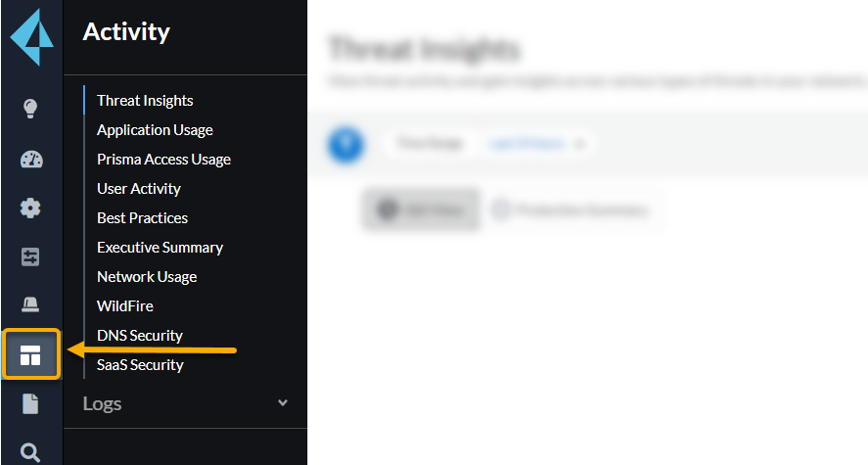Open the lightbulb Insights sidebar icon
The height and width of the screenshot is (465, 868).
[x=30, y=108]
